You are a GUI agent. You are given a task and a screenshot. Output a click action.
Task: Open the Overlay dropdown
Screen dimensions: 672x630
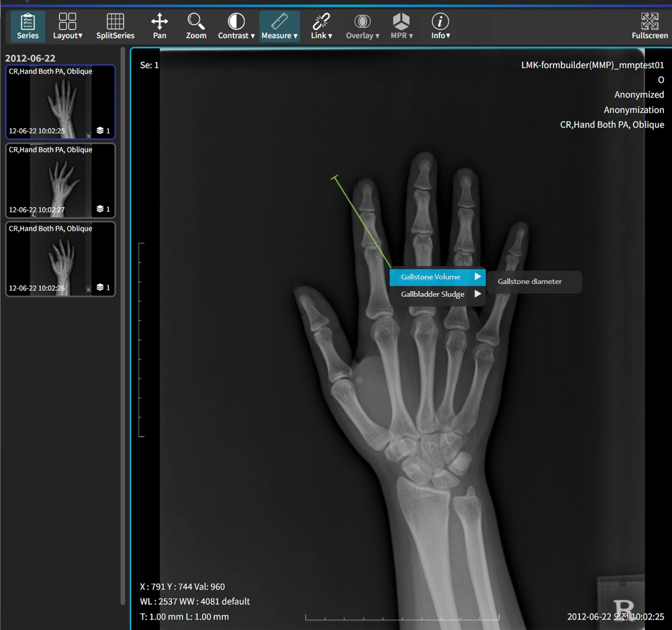(362, 26)
